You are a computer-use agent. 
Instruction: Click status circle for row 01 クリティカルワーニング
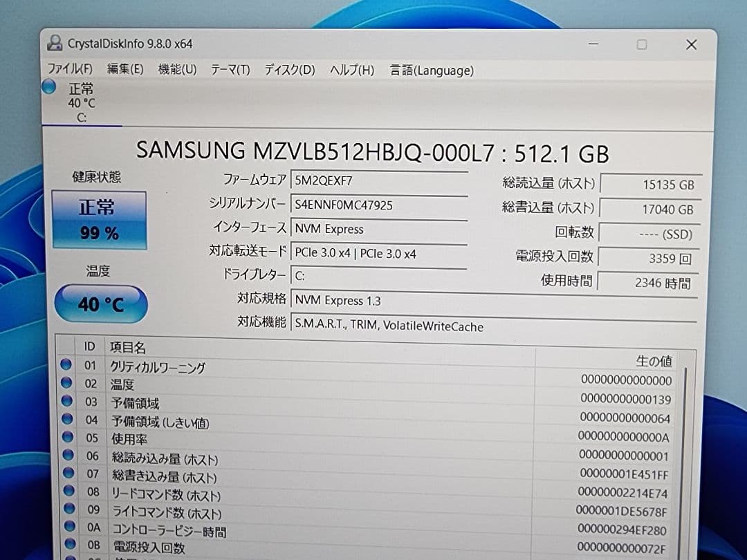[66, 365]
